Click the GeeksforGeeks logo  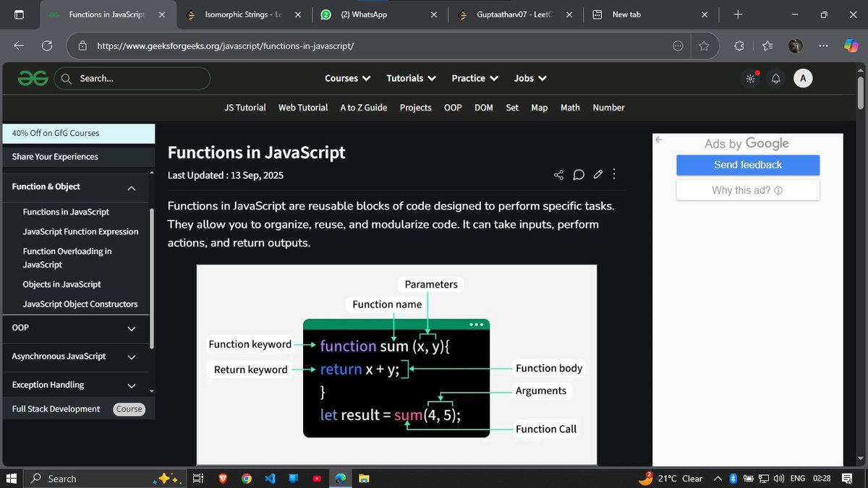[33, 77]
